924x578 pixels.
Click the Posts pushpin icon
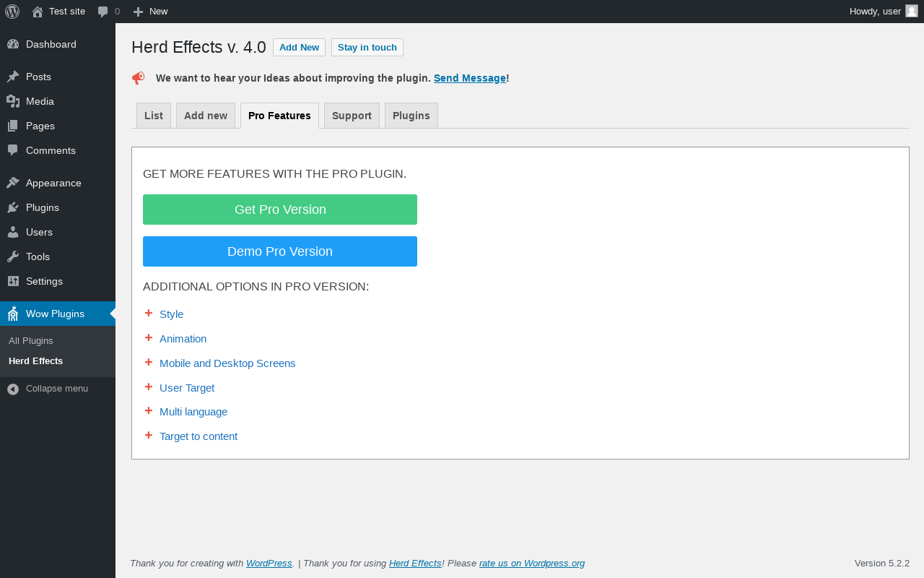(13, 77)
